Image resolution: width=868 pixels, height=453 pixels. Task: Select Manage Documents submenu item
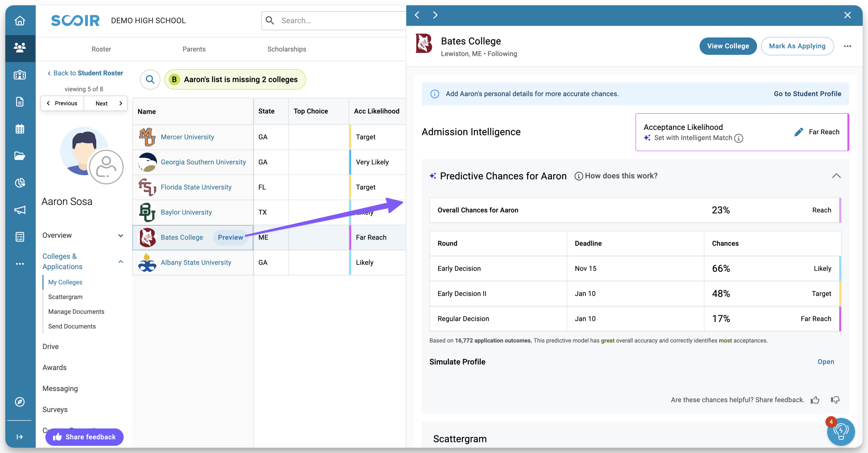pyautogui.click(x=76, y=312)
